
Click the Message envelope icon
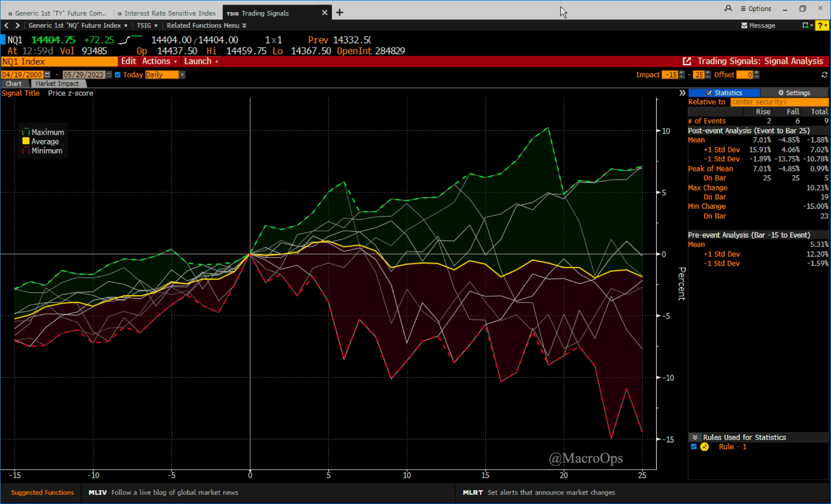[744, 26]
